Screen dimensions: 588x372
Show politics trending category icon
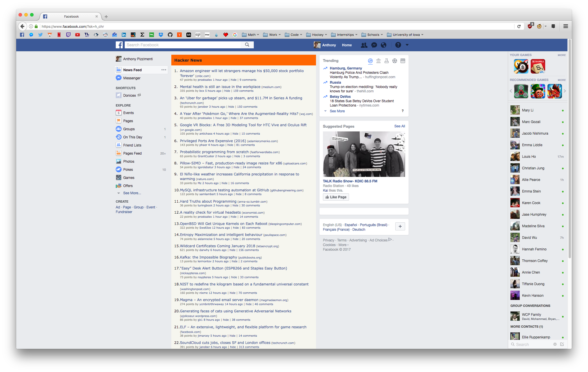[x=378, y=61]
